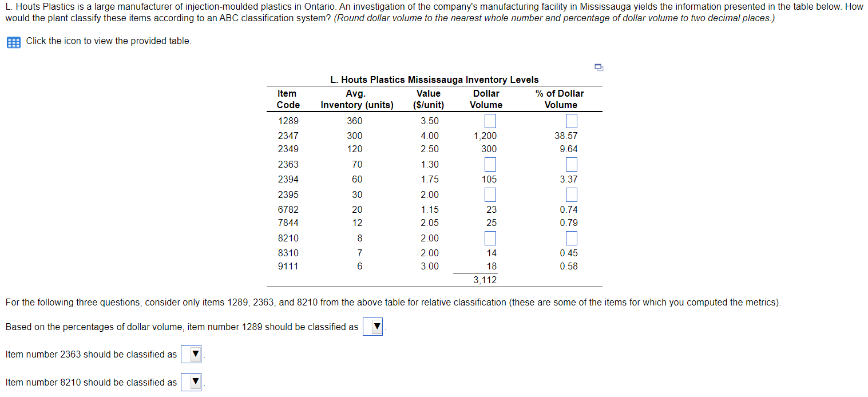Click the Dollar Volume input for item 1289

(x=490, y=121)
